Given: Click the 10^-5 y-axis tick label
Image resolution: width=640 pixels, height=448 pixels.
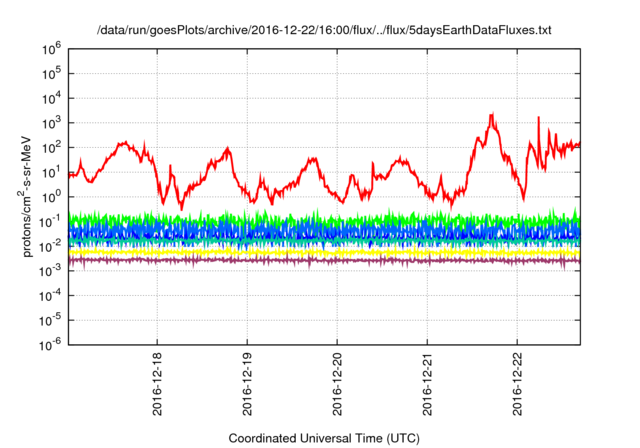Looking at the screenshot, I should 50,320.
